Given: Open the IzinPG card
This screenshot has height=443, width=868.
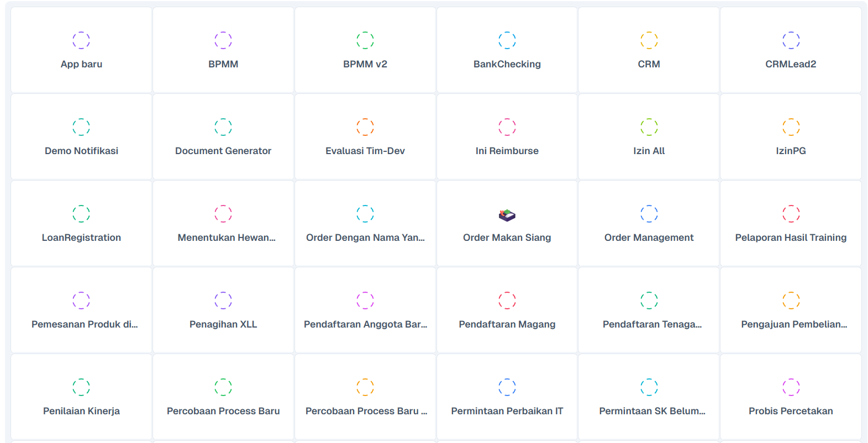Looking at the screenshot, I should [x=791, y=137].
